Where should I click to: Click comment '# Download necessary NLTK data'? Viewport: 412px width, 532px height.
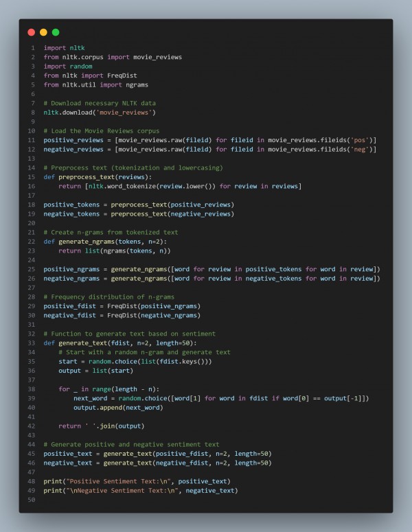pos(100,103)
